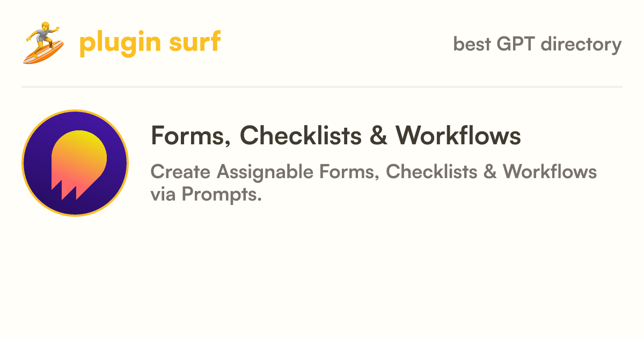Open the purple circular Forms plugin logo

tap(75, 163)
